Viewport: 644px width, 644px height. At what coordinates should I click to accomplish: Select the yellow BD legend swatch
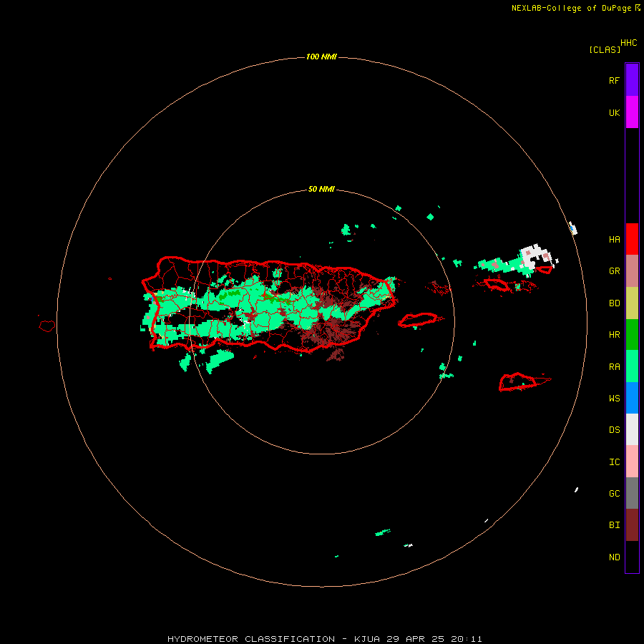pos(632,303)
